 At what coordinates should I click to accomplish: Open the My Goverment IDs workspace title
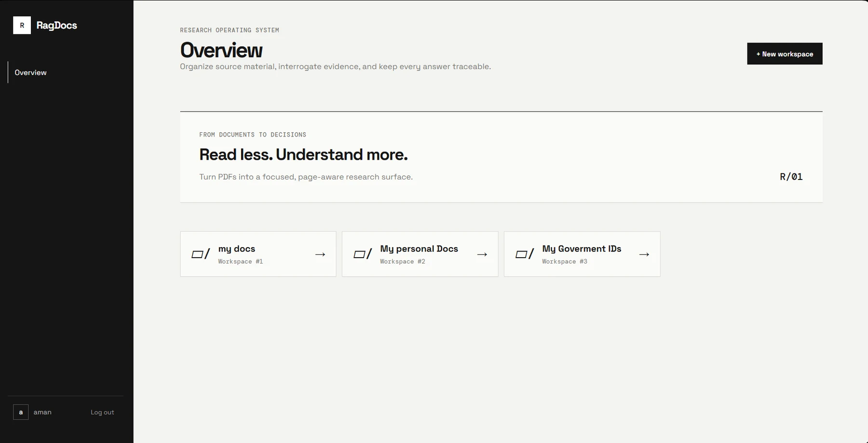(582, 249)
